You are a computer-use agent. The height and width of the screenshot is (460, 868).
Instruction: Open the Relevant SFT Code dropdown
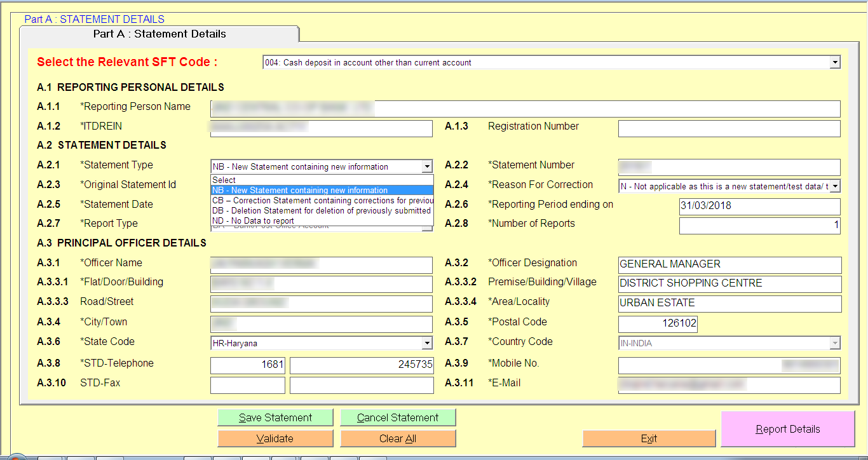point(835,62)
